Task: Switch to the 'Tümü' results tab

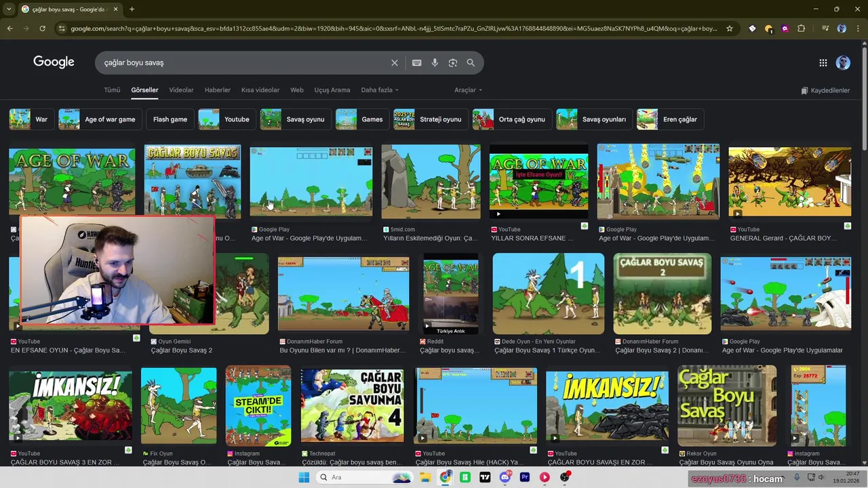Action: (112, 90)
